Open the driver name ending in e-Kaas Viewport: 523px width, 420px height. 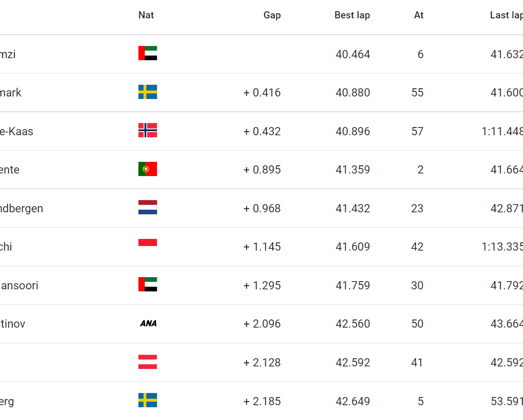(16, 131)
